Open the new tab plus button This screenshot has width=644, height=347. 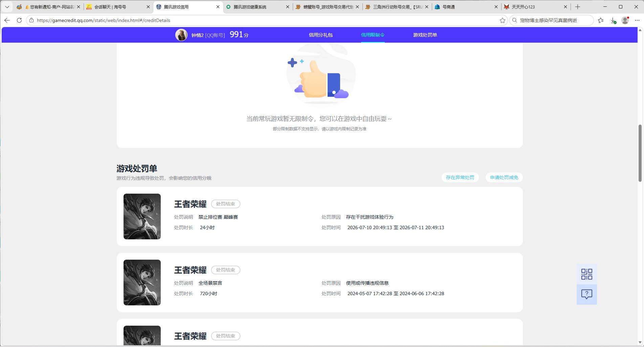point(577,7)
